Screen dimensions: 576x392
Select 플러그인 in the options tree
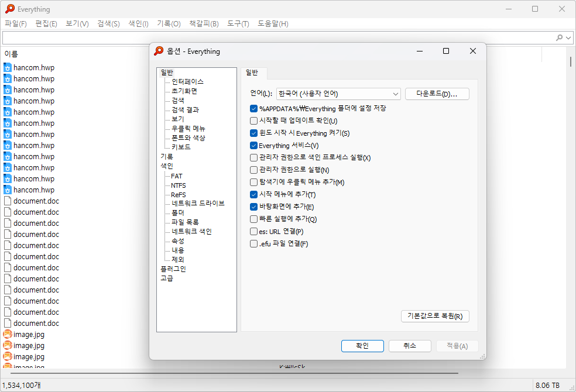point(173,269)
